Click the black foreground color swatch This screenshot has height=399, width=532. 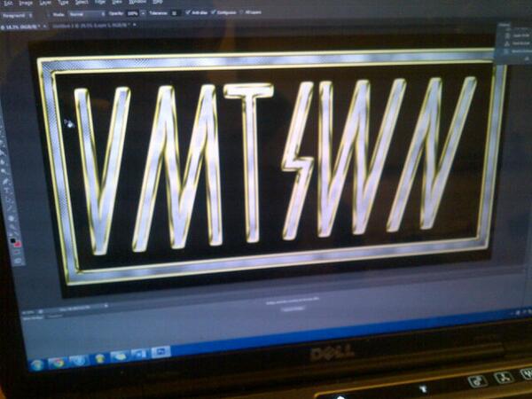[x=13, y=240]
